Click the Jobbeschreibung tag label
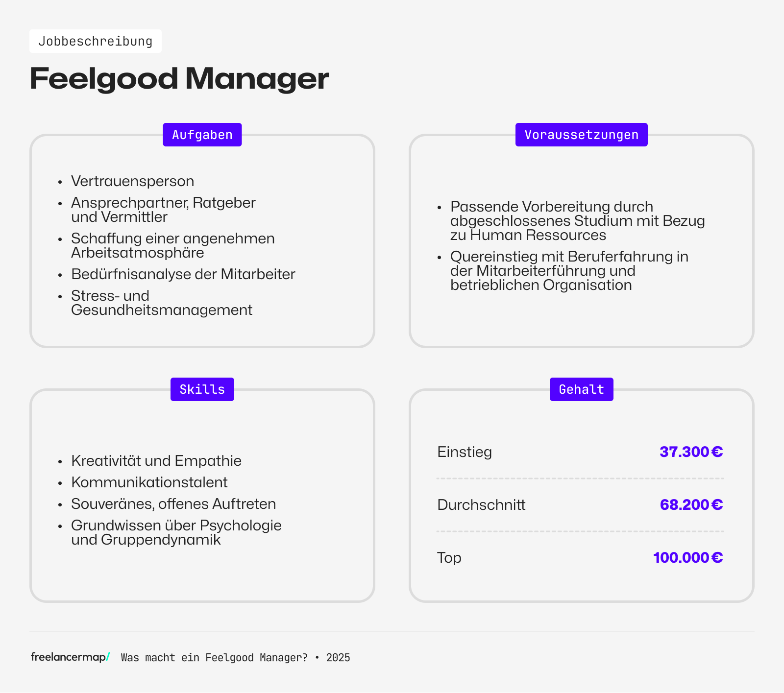This screenshot has height=693, width=784. (96, 41)
